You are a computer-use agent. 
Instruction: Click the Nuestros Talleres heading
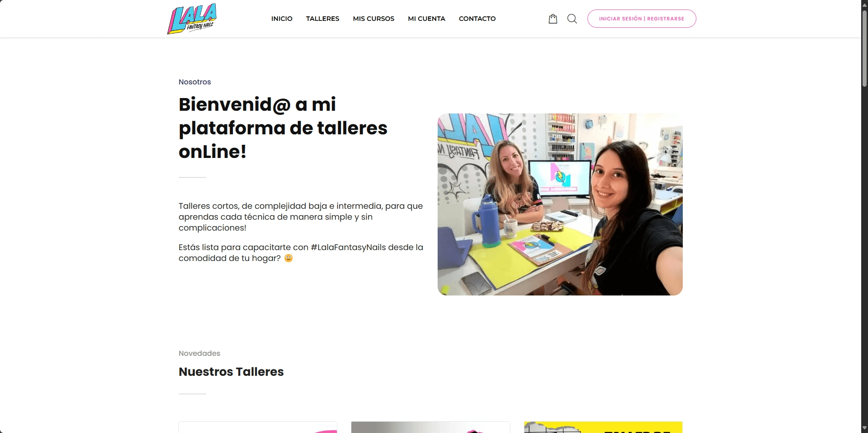coord(231,372)
